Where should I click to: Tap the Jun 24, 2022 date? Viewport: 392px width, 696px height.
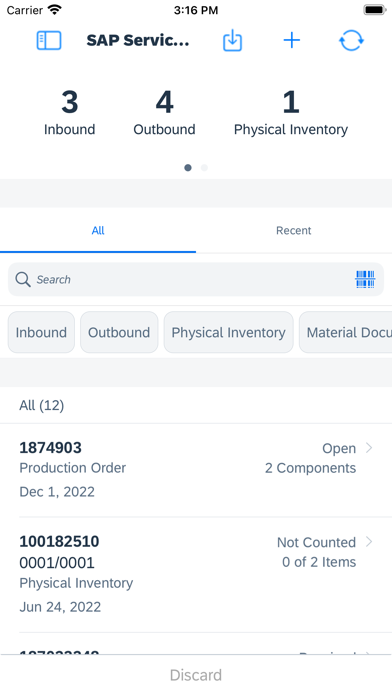click(60, 607)
